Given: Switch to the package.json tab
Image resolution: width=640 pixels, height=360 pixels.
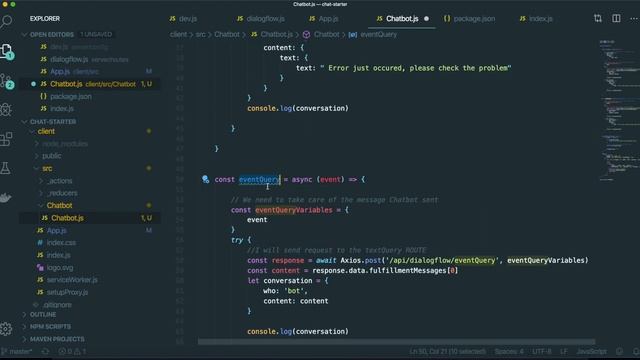Looking at the screenshot, I should point(469,19).
